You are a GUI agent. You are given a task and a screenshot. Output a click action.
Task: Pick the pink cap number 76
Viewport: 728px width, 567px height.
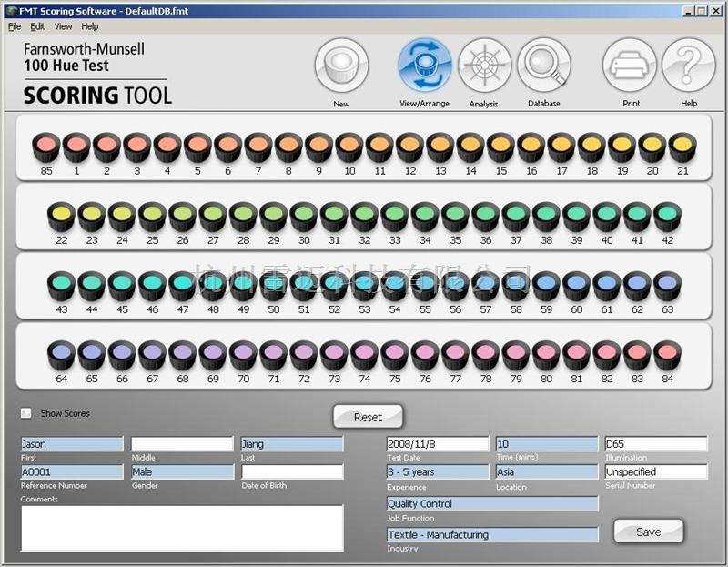425,355
